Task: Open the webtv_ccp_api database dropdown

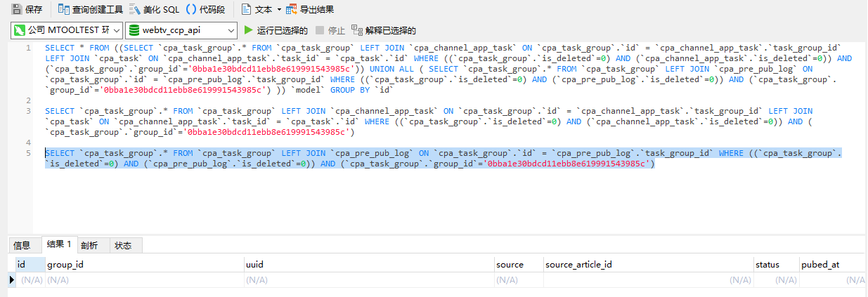Action: pyautogui.click(x=181, y=30)
